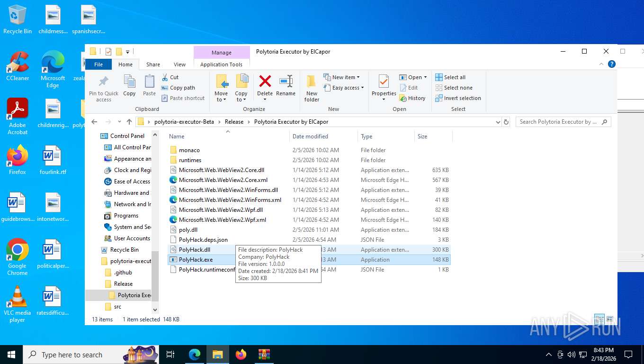Open Firefox from the taskbar
Image resolution: width=644 pixels, height=364 pixels.
pos(241,354)
